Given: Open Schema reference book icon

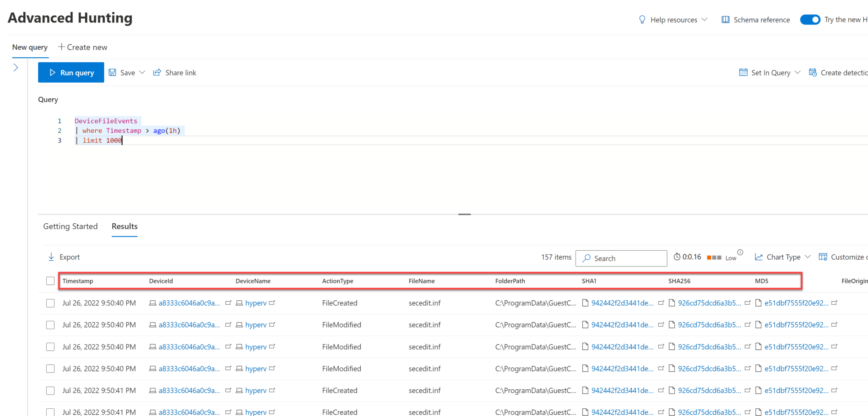Looking at the screenshot, I should click(726, 20).
